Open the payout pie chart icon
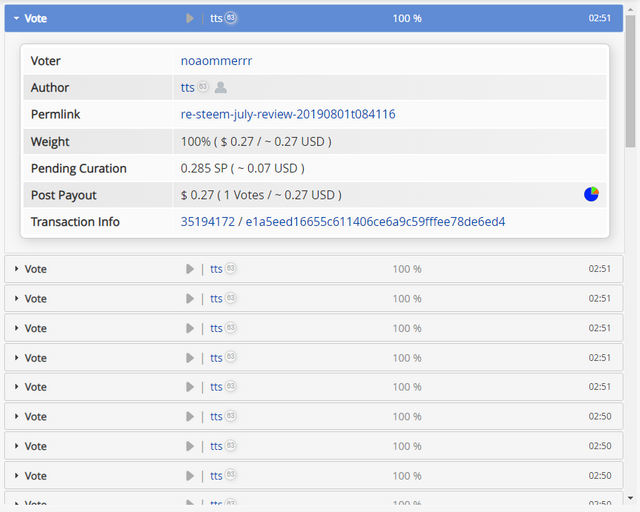640x512 pixels. (x=591, y=194)
